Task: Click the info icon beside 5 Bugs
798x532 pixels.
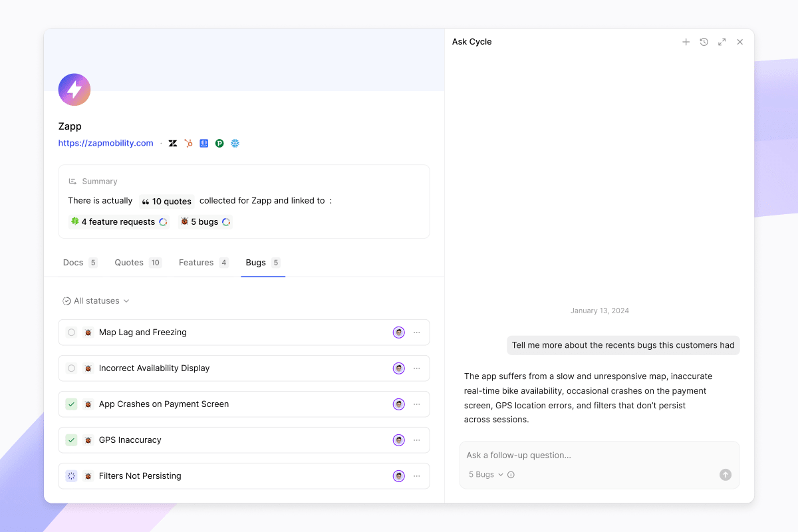Action: tap(511, 475)
